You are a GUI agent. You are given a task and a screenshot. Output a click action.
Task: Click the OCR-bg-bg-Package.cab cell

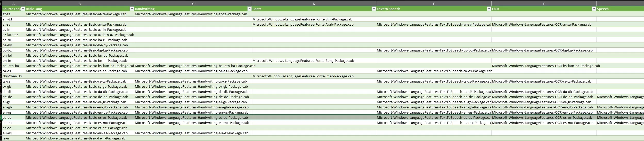[544, 50]
